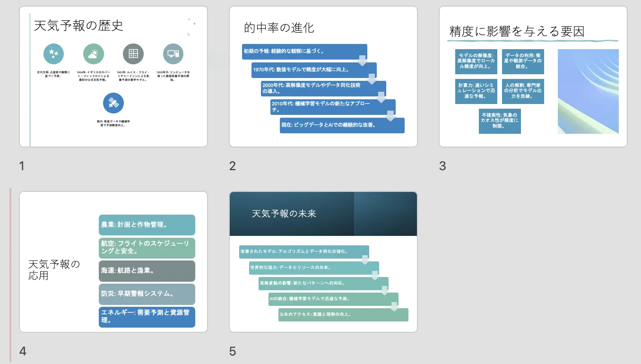Click the 2000年代 box in slide 2
The width and height of the screenshot is (641, 364).
point(323,88)
